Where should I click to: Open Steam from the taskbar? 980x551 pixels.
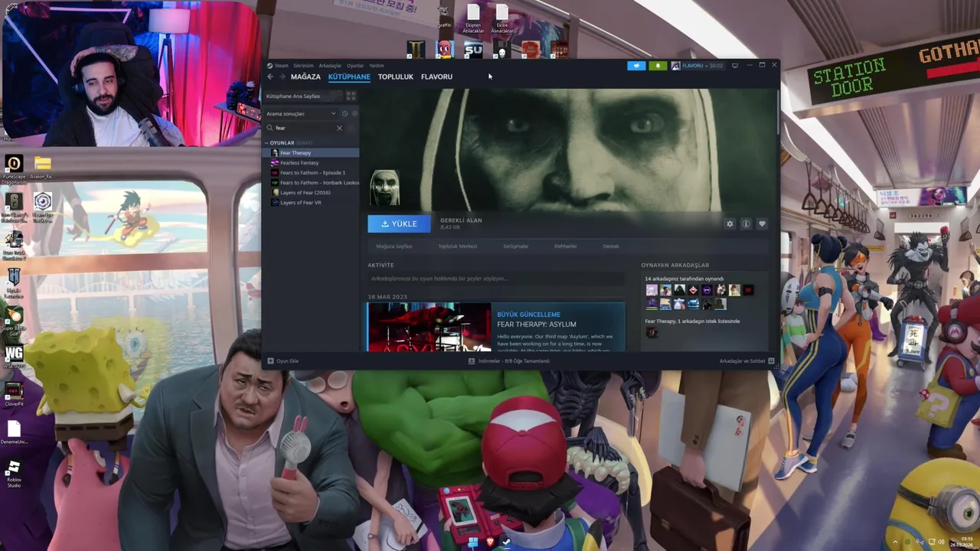click(x=506, y=543)
